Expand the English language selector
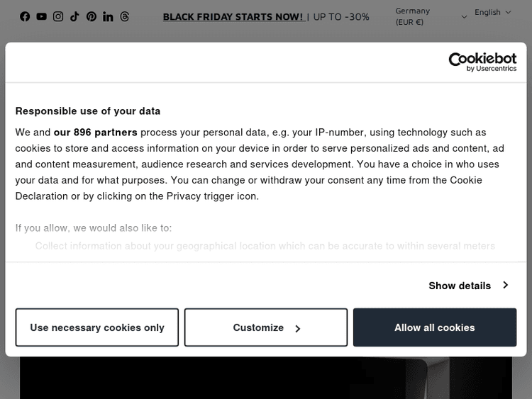Image resolution: width=532 pixels, height=399 pixels. [x=492, y=12]
